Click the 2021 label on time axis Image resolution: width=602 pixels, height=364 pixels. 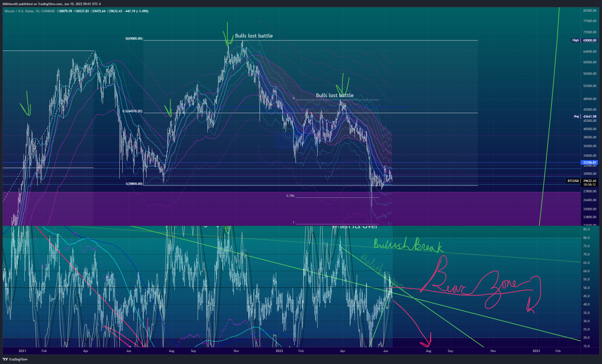point(22,351)
